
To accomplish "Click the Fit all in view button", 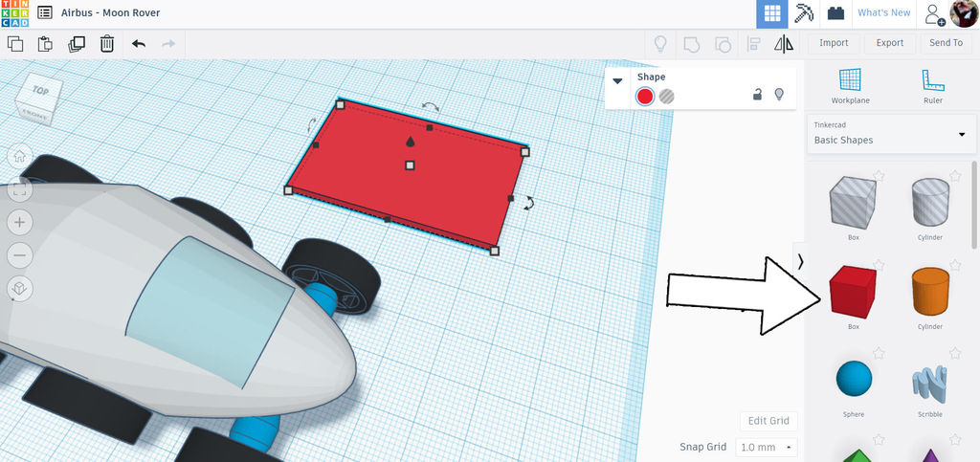I will tap(19, 189).
